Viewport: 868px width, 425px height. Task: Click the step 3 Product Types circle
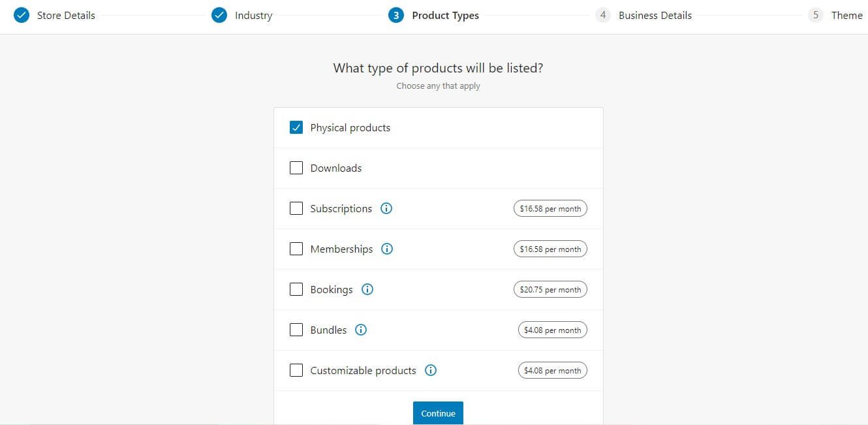point(395,15)
